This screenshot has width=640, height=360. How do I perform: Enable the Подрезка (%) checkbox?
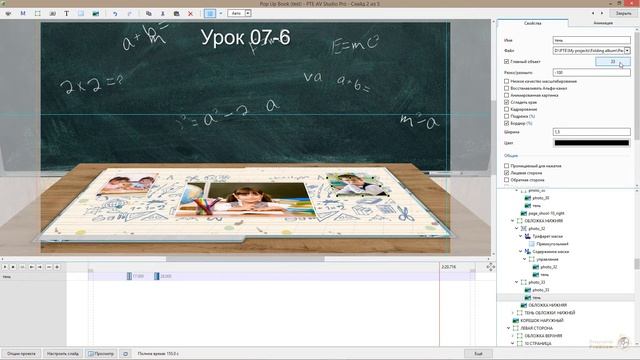tap(507, 116)
